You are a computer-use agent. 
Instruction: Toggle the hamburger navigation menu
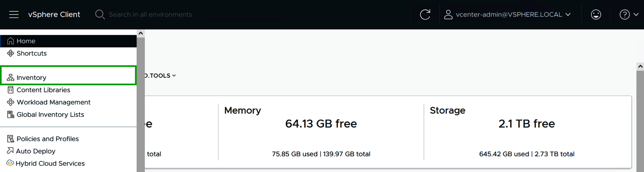[x=14, y=14]
